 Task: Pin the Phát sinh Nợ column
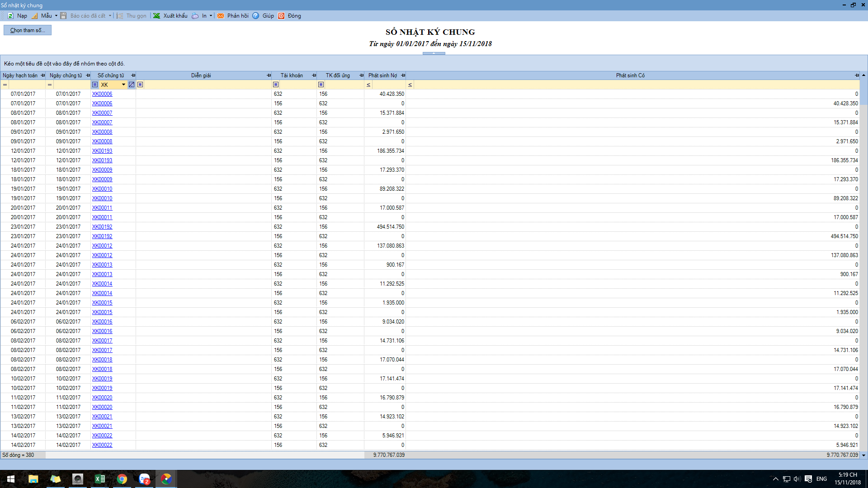click(403, 75)
